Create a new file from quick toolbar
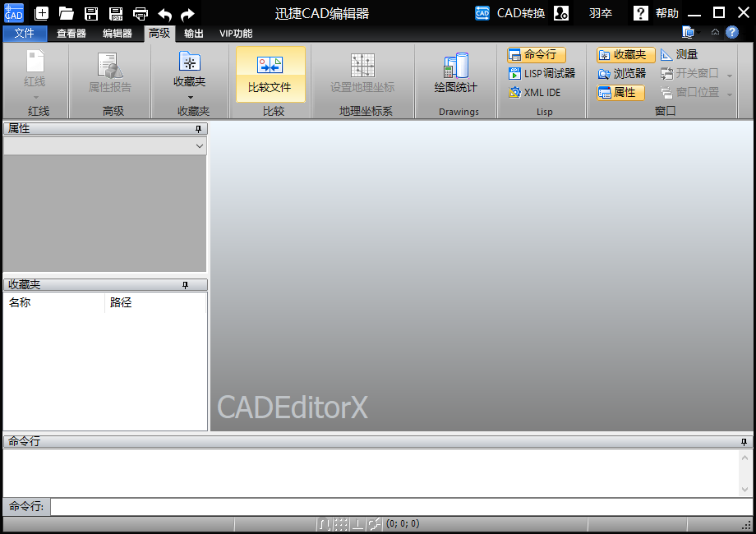Screen dimensions: 756x534 41,13
